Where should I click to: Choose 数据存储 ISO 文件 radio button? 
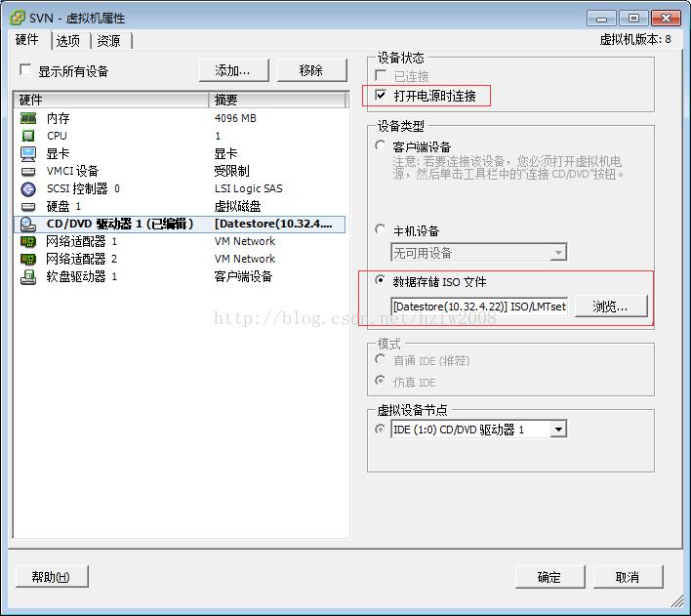tap(380, 280)
